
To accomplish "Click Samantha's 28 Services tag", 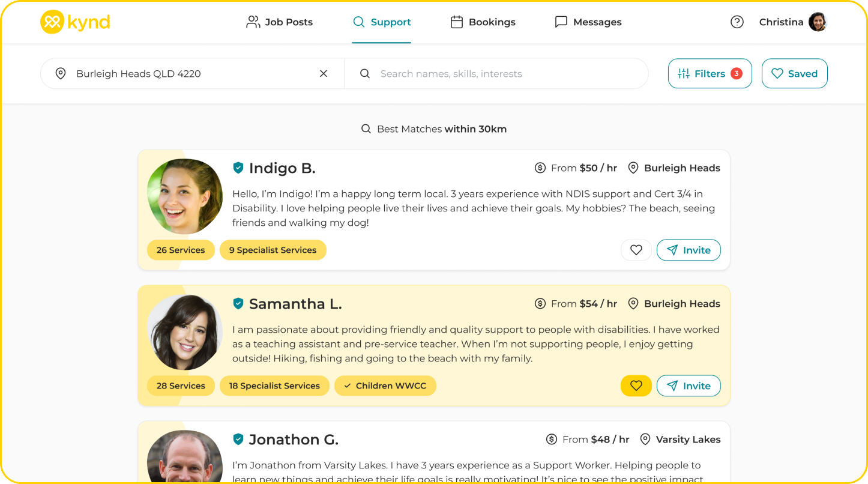I will (181, 386).
